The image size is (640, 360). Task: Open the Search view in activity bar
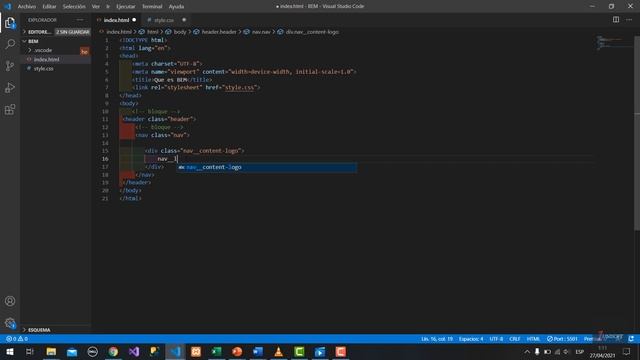pos(10,44)
